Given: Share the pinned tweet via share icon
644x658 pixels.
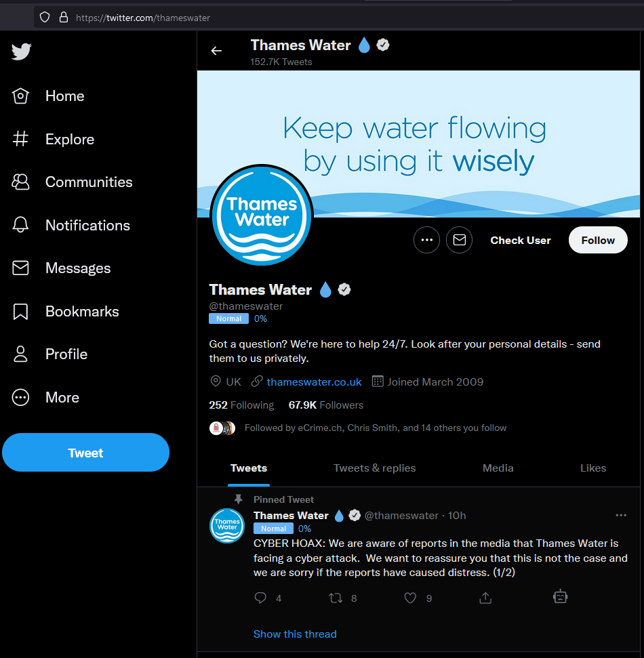Looking at the screenshot, I should click(x=485, y=598).
